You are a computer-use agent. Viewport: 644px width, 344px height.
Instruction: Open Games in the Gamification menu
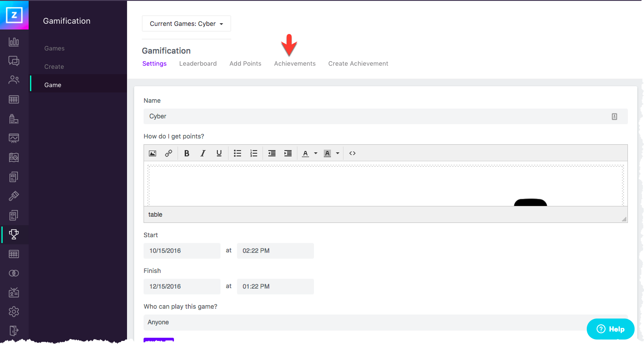[55, 48]
